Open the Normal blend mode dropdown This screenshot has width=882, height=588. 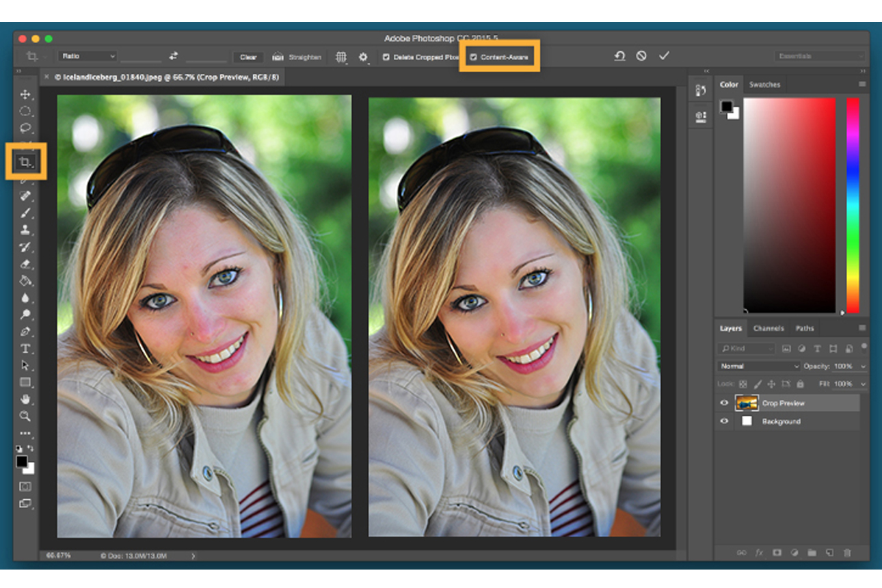[758, 366]
